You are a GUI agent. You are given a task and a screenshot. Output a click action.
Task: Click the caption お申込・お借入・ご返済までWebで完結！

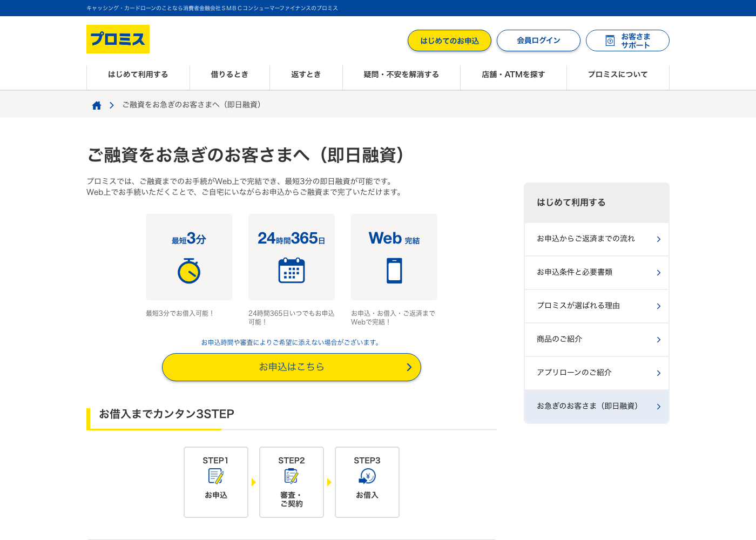(393, 318)
